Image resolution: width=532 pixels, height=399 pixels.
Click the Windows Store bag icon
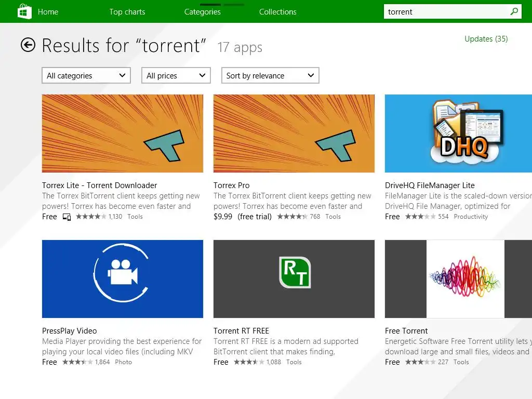[24, 11]
